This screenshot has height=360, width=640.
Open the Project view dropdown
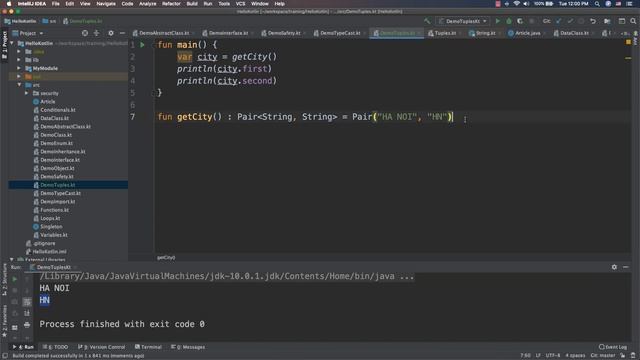tap(28, 33)
